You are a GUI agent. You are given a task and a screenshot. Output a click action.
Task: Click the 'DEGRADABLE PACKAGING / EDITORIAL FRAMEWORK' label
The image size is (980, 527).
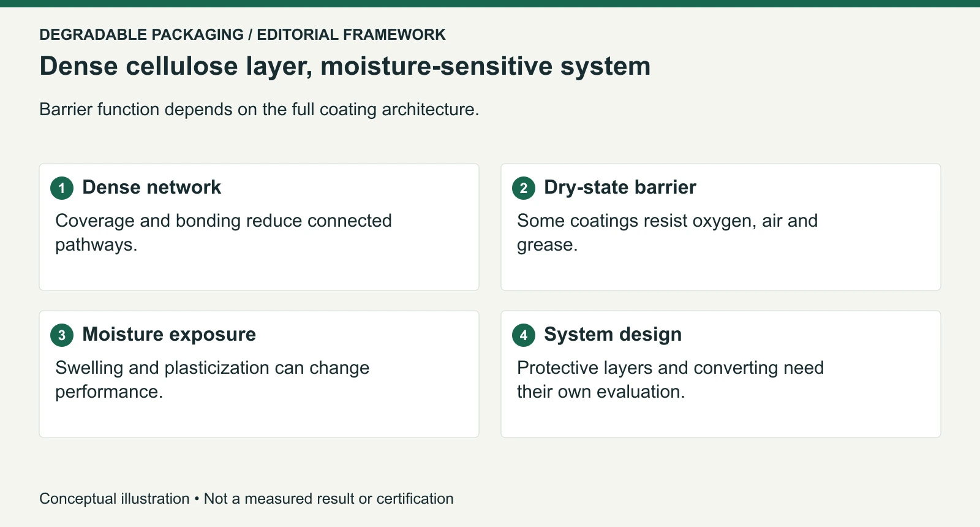pyautogui.click(x=243, y=34)
